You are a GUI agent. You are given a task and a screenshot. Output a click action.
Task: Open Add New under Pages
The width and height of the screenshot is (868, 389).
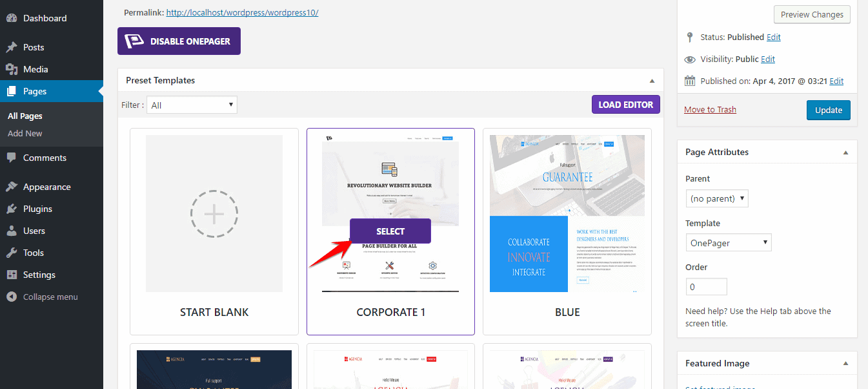point(25,133)
